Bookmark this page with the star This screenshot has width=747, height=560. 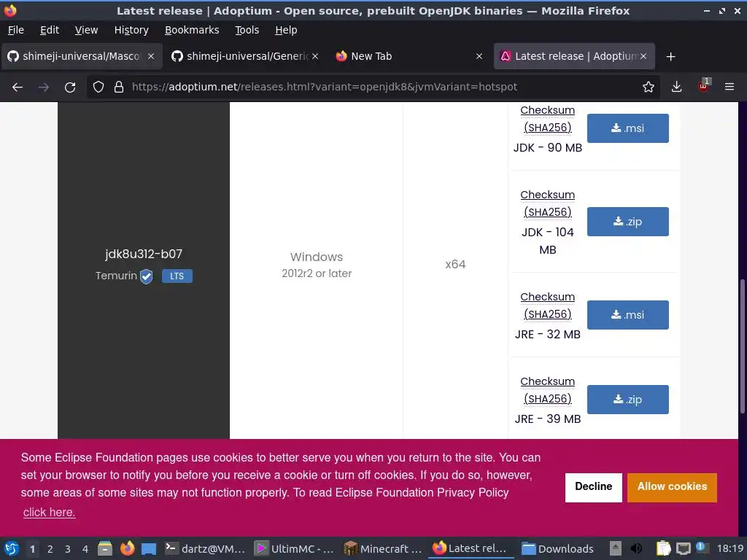pos(648,87)
